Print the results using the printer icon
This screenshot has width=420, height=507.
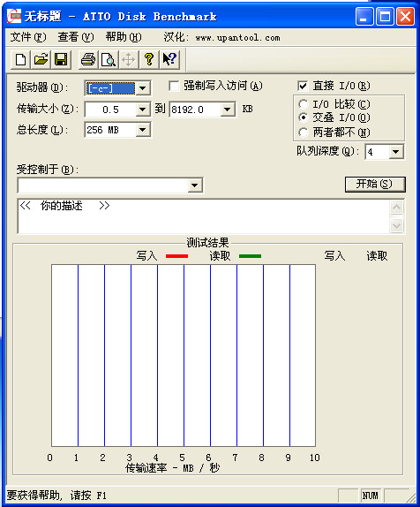[88, 59]
